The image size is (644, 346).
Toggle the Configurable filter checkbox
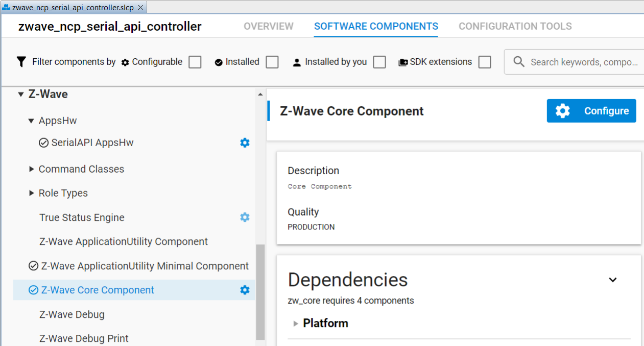click(195, 62)
